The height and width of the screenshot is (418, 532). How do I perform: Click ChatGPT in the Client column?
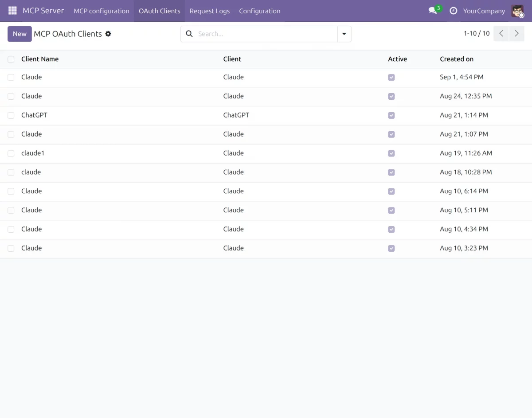click(236, 115)
